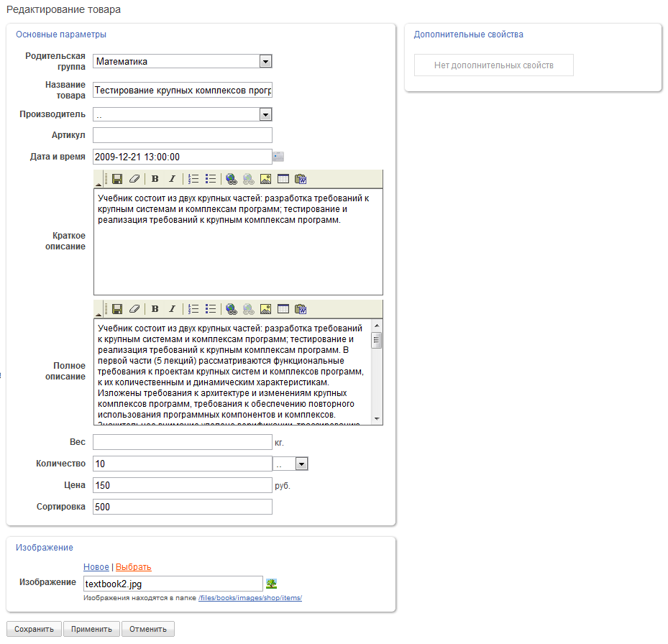Viewport: 668px width, 644px height.
Task: Click full description scrollbar thumb
Action: pos(377,340)
